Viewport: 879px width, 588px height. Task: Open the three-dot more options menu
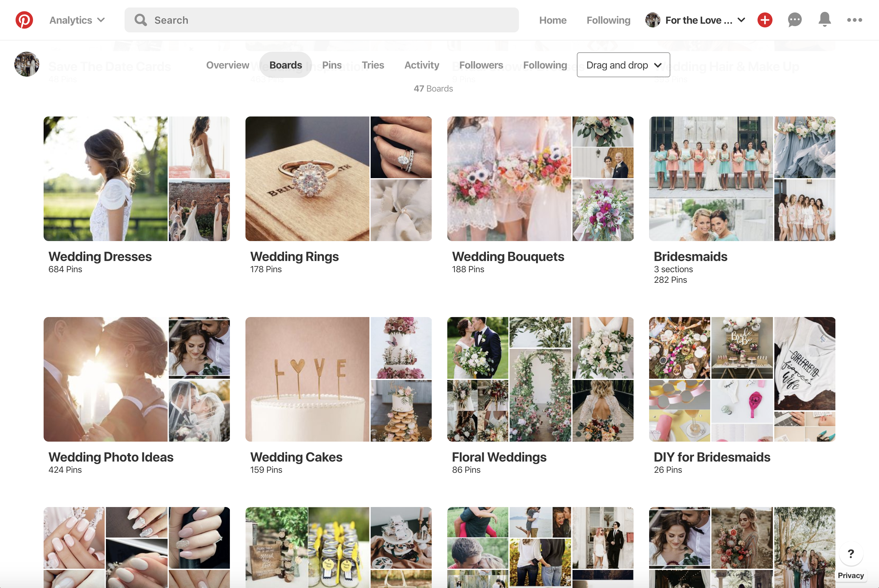click(x=855, y=20)
